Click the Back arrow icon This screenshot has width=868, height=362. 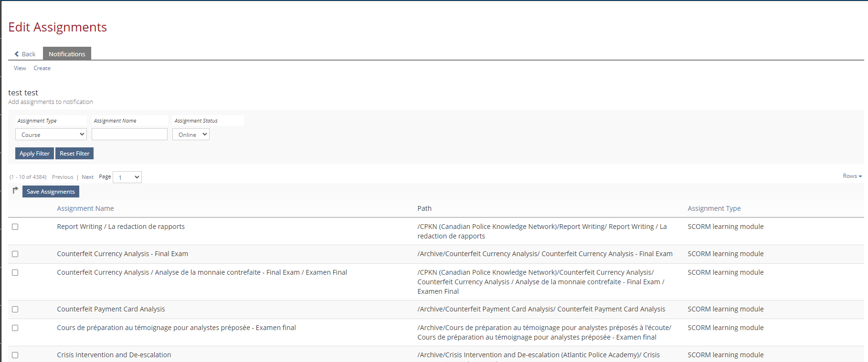click(17, 54)
